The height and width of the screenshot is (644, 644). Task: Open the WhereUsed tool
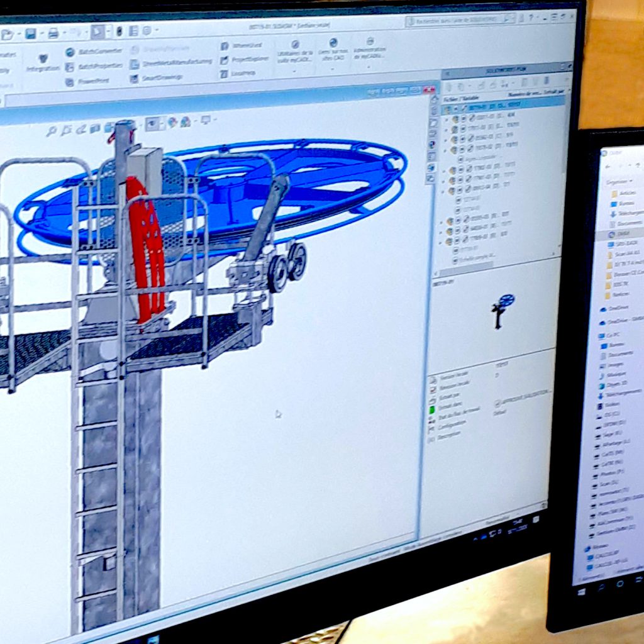(x=241, y=45)
